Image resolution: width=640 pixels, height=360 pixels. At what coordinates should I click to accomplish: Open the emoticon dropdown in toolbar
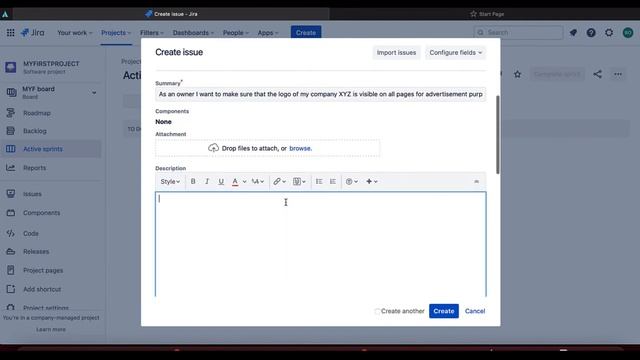tap(351, 182)
